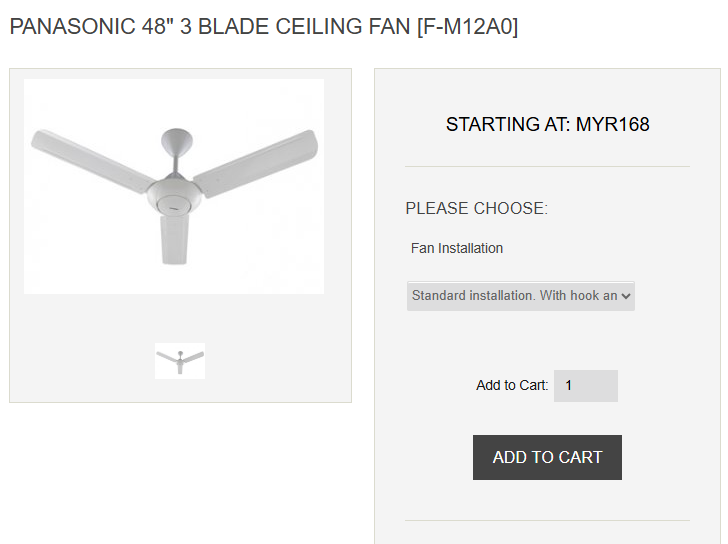
Task: Click the dropdown chevron beside Standard installation
Action: point(626,296)
